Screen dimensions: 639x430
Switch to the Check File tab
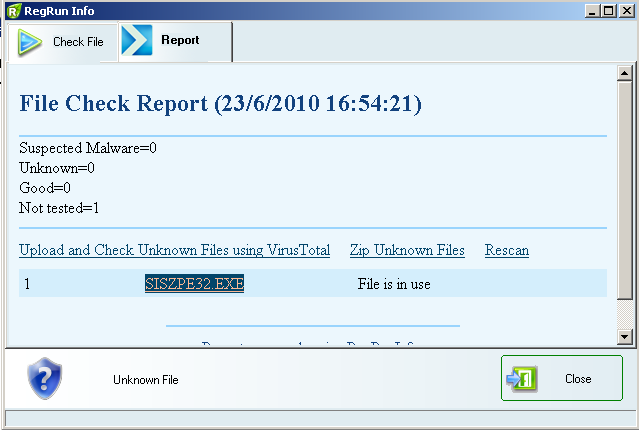tap(62, 43)
